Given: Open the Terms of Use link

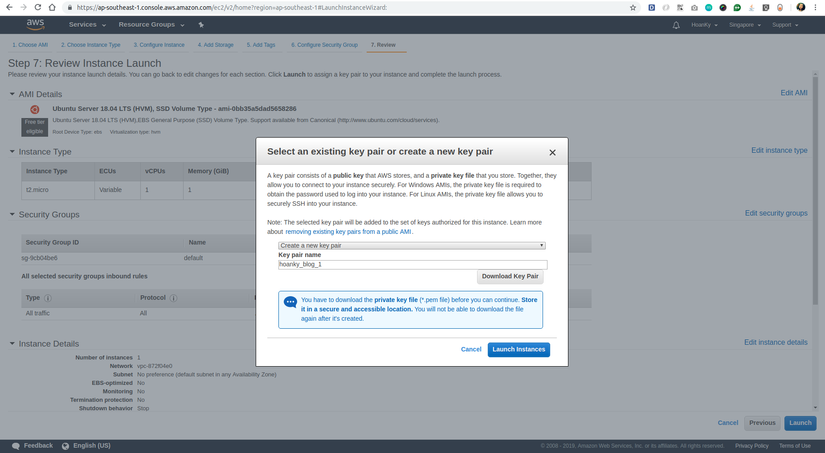Looking at the screenshot, I should tap(794, 446).
